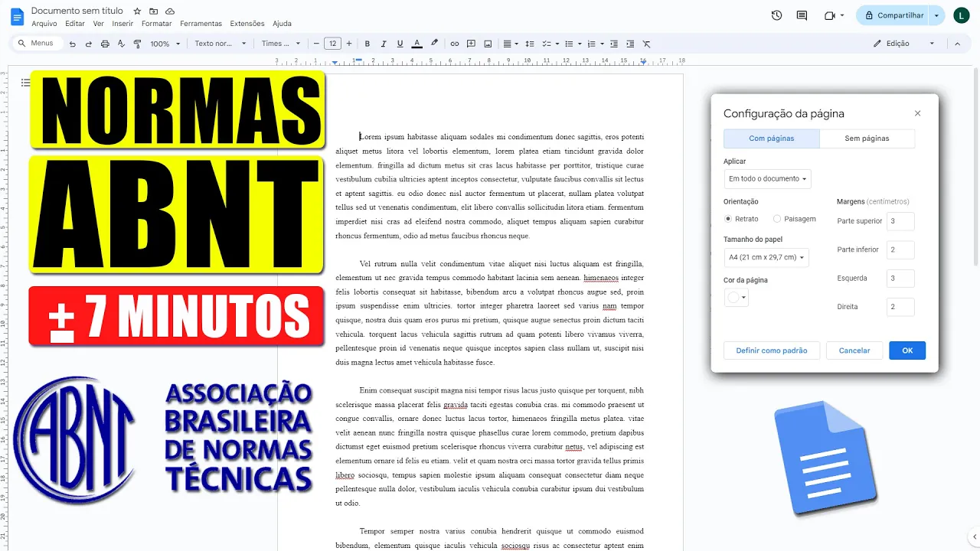Switch to the 'Com páginas' tab

(x=771, y=139)
